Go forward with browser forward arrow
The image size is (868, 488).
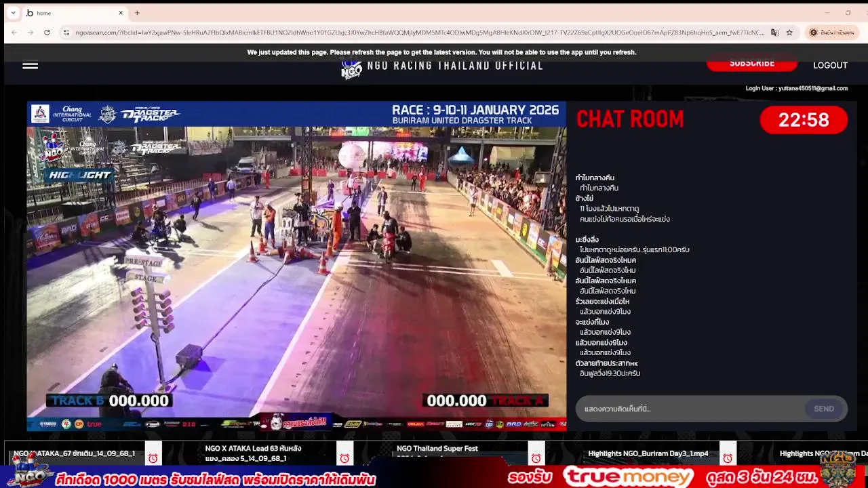(x=30, y=33)
